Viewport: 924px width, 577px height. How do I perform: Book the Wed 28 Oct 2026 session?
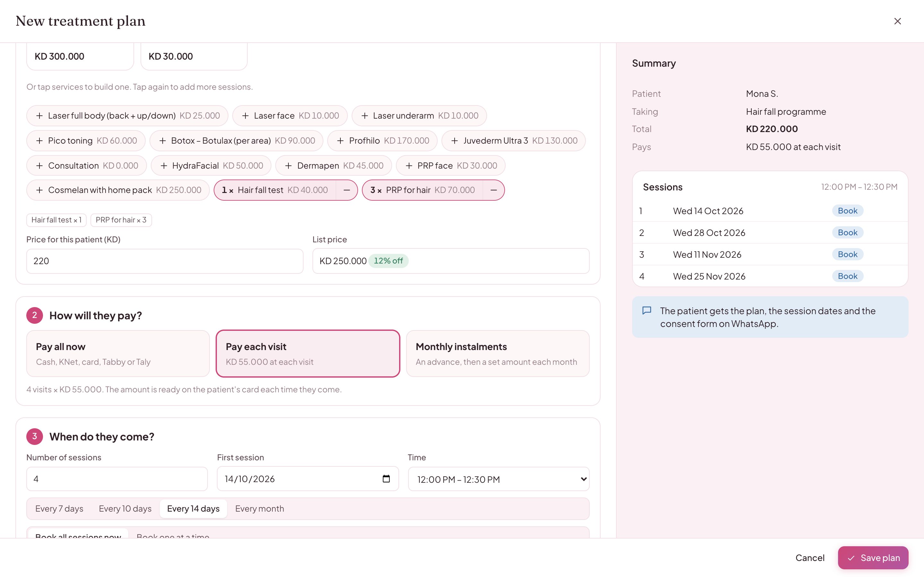tap(847, 232)
